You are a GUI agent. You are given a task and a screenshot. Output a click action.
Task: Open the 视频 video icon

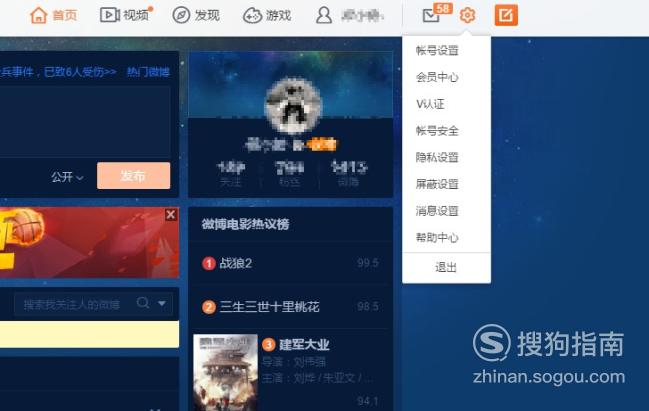pos(110,15)
